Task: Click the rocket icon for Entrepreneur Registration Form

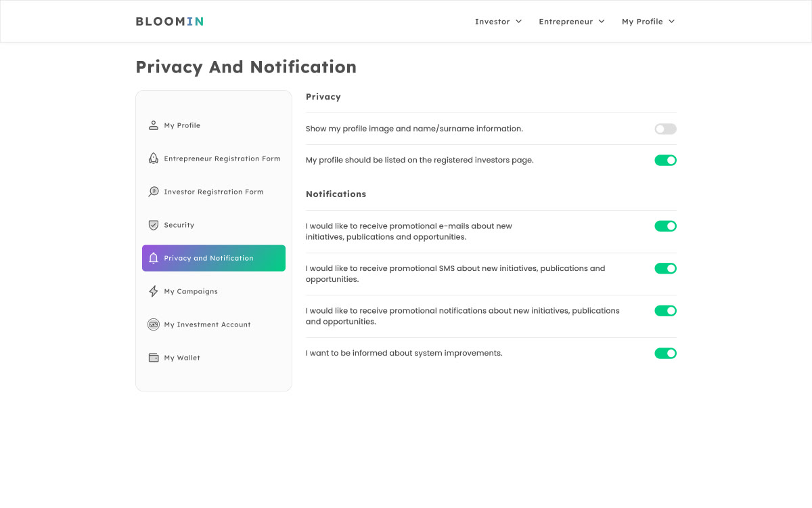Action: (154, 158)
